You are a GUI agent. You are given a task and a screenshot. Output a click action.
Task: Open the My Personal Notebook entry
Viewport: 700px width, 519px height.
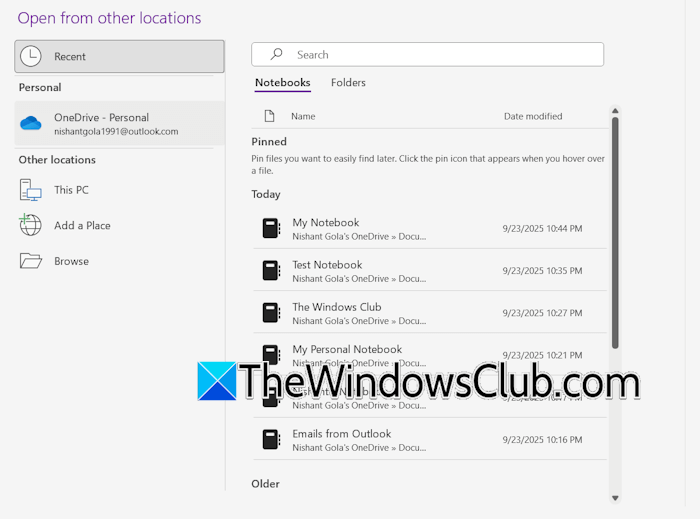coord(347,350)
